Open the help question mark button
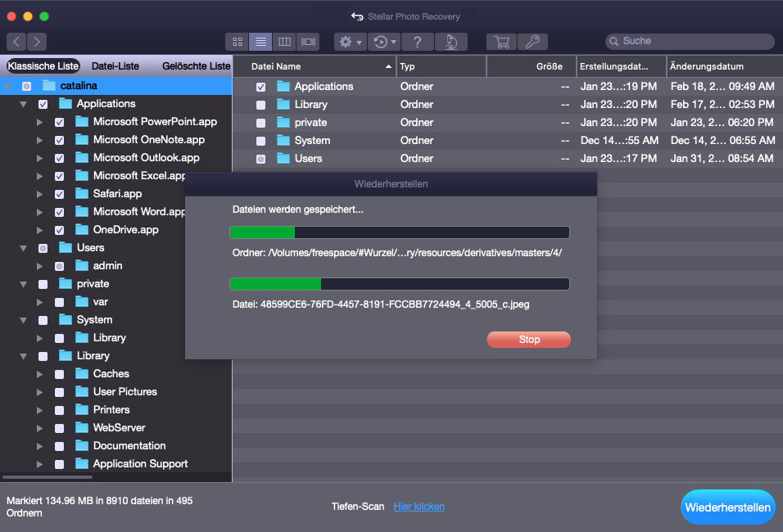 tap(418, 42)
